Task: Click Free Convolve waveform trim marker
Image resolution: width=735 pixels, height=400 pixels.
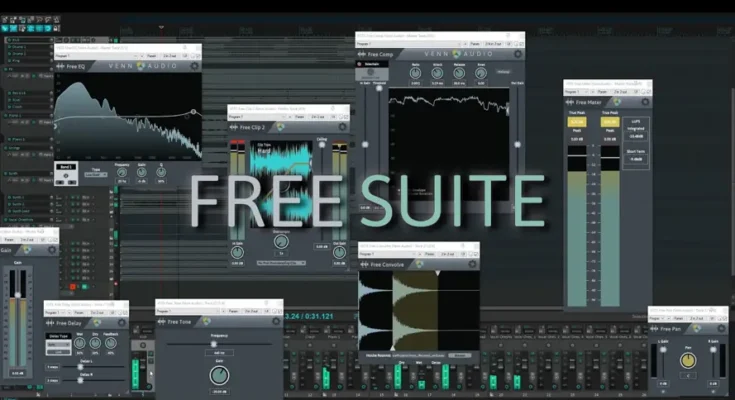Action: tap(438, 273)
